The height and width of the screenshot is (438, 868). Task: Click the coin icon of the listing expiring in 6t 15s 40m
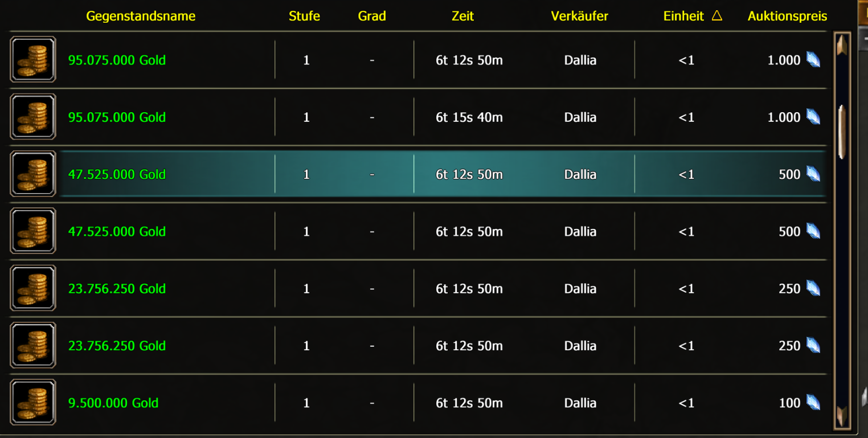33,117
